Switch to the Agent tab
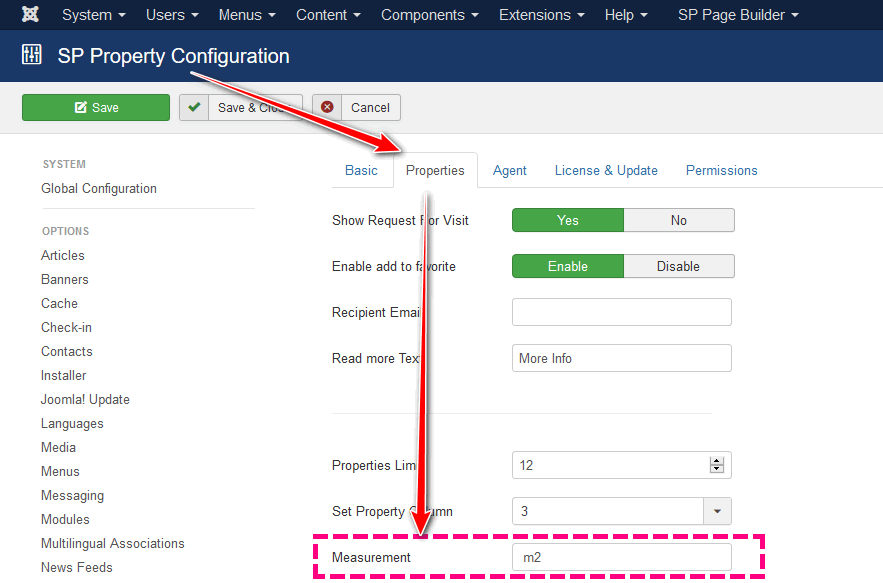 coord(510,170)
